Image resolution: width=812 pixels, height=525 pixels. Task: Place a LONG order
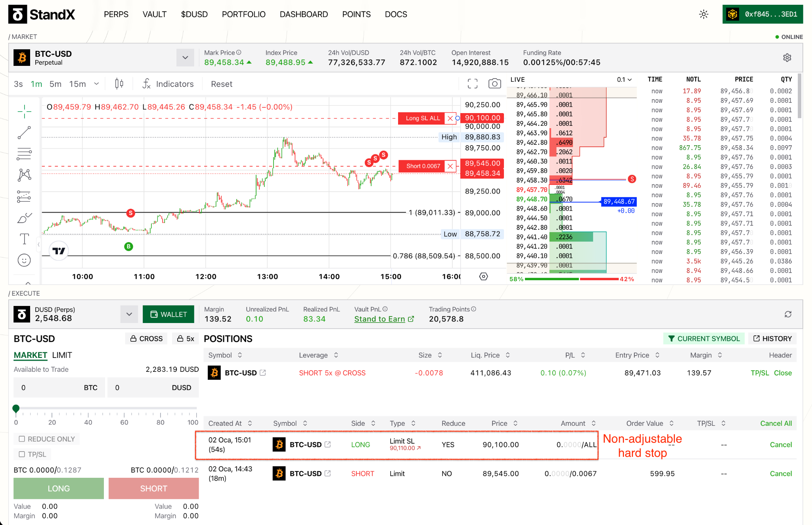coord(59,488)
